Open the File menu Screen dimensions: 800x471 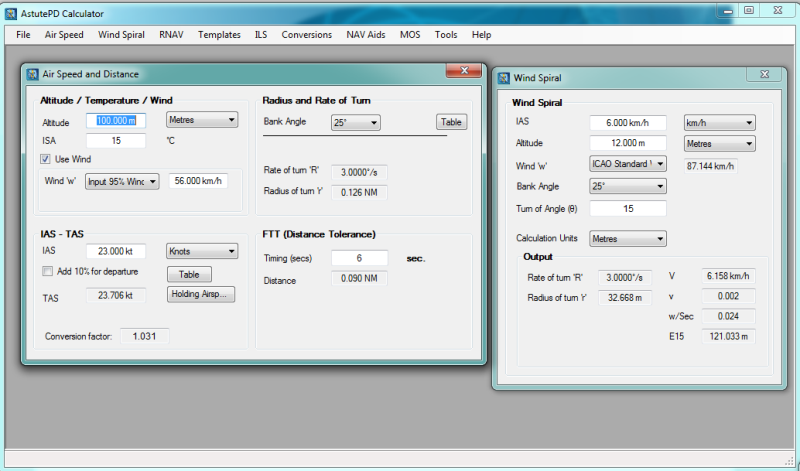[23, 35]
